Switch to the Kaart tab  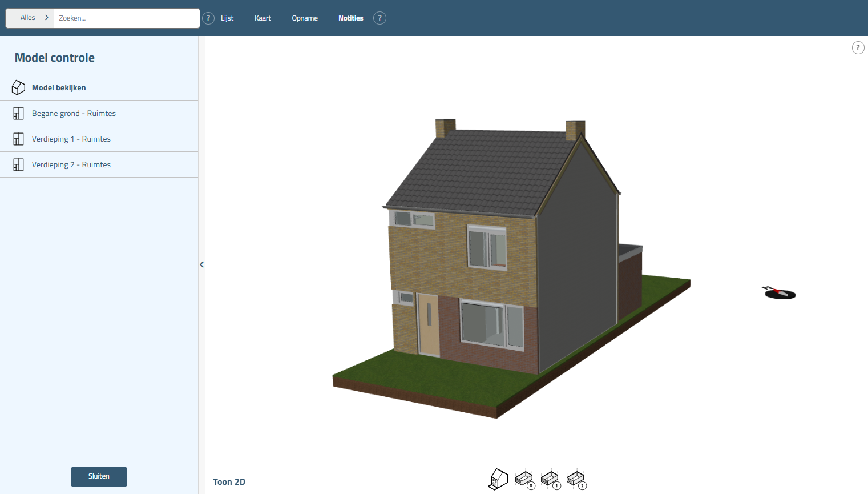point(263,18)
